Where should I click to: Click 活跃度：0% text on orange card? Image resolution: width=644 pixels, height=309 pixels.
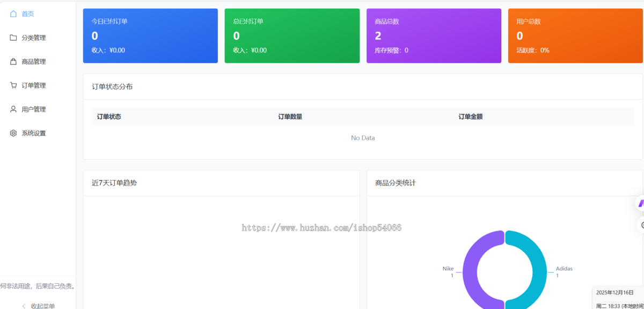[x=533, y=51]
